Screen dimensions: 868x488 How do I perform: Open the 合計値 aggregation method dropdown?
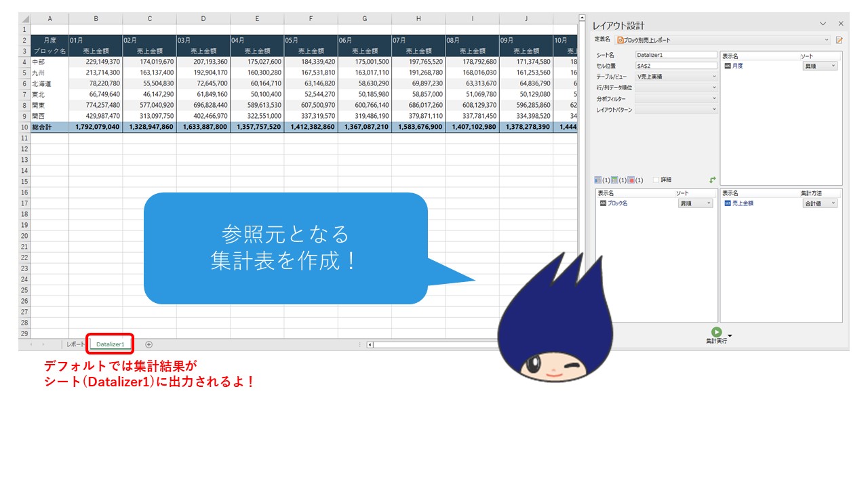coord(820,203)
